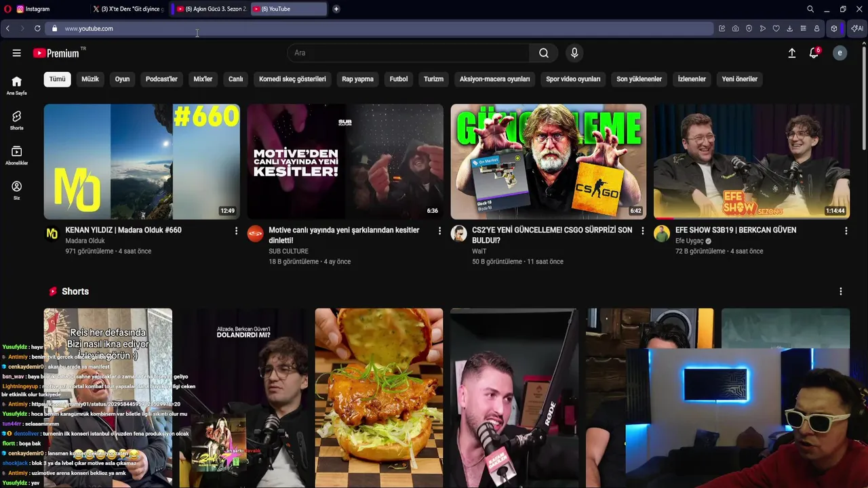868x488 pixels.
Task: Open Efe Uygaç channel avatar
Action: [x=662, y=234]
